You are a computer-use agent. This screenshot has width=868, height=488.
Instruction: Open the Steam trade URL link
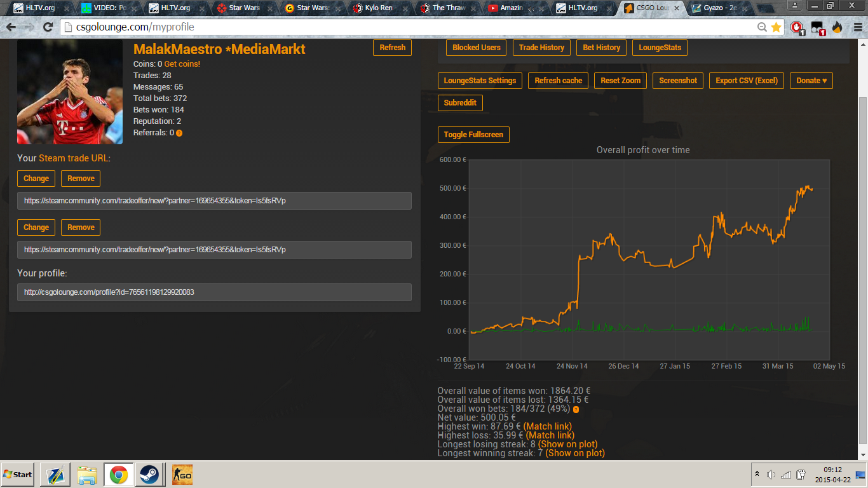tap(74, 158)
